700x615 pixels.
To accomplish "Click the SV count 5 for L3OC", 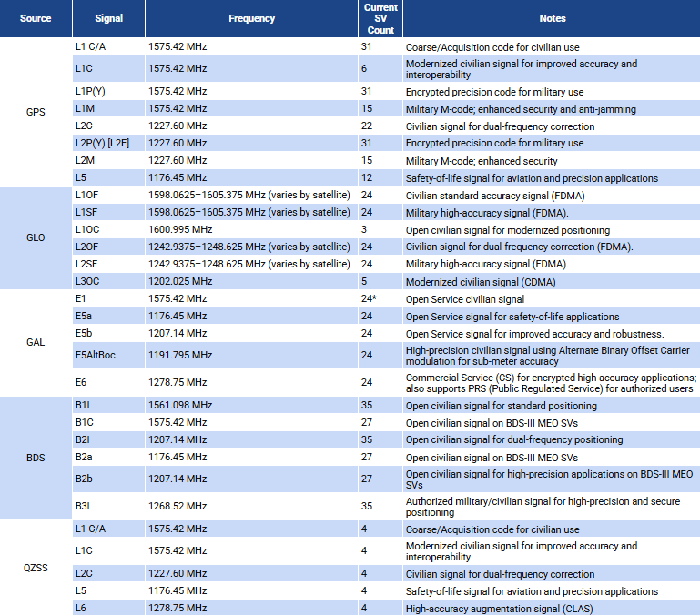I will click(x=380, y=281).
